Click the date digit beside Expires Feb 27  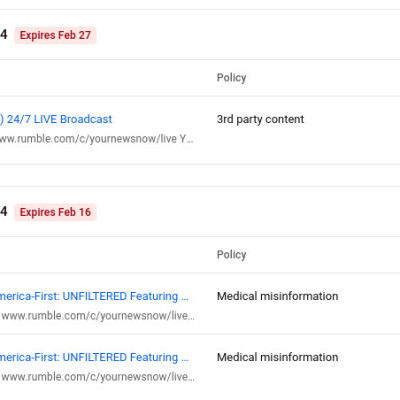(3, 34)
